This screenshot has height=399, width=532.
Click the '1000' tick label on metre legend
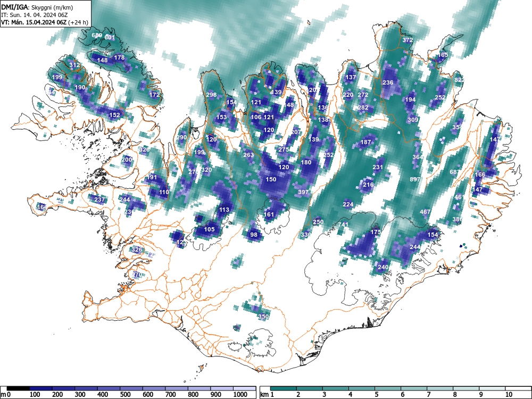tap(240, 395)
